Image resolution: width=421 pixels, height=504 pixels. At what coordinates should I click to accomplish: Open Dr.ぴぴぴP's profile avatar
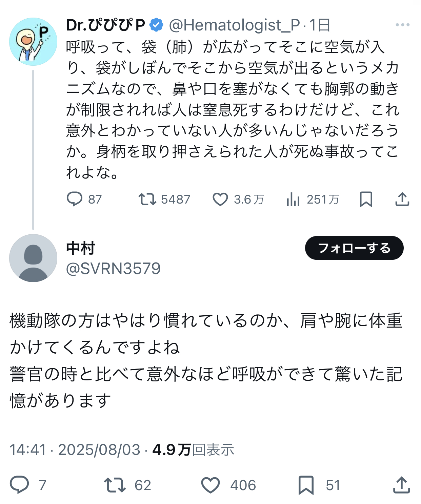click(x=33, y=42)
